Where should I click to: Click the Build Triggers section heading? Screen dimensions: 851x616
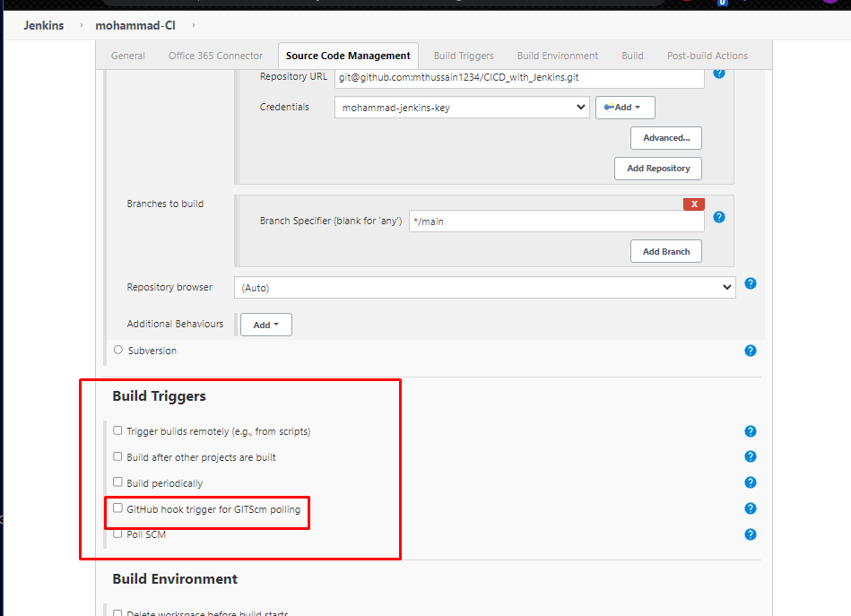(159, 396)
